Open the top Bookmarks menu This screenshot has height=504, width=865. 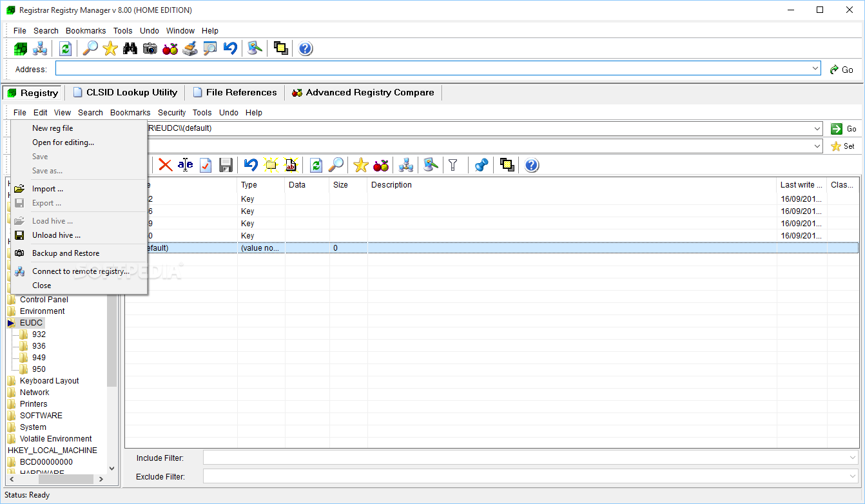click(x=86, y=30)
